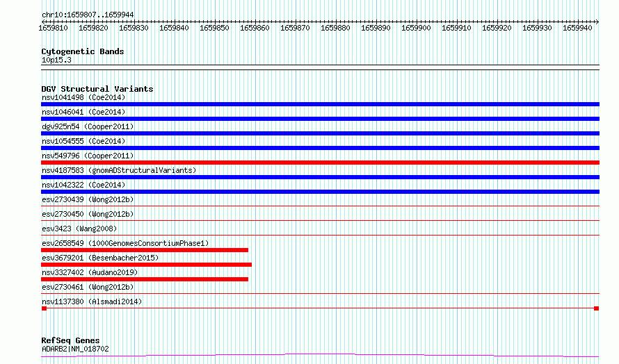
Task: Click ruler position label 1659810
Action: (53, 28)
